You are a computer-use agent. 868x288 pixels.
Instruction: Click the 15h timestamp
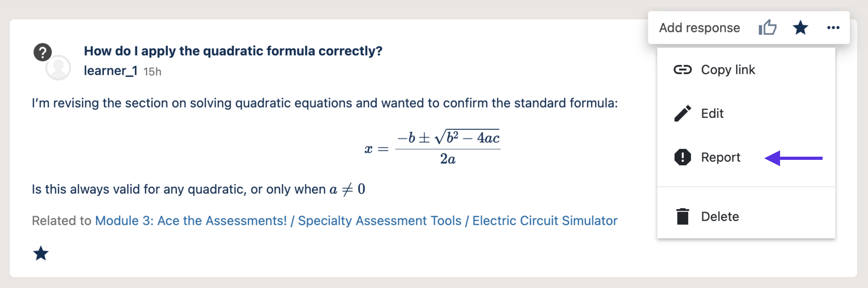click(x=152, y=72)
